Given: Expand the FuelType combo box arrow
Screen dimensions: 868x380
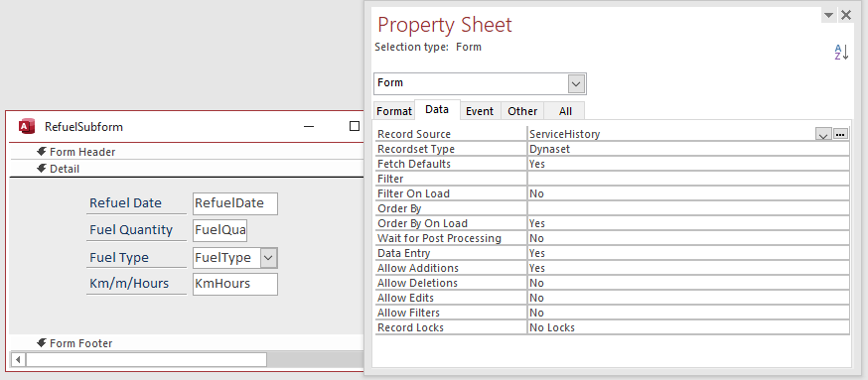Looking at the screenshot, I should pyautogui.click(x=268, y=258).
